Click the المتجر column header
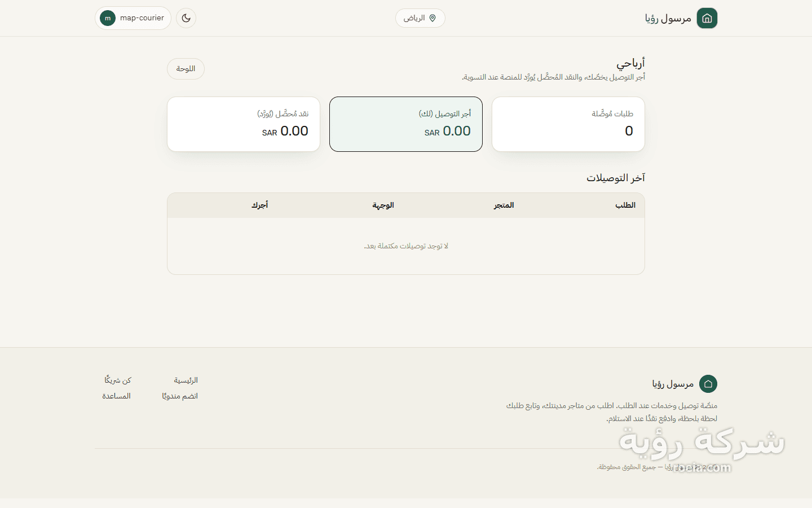This screenshot has width=812, height=508. pos(504,205)
